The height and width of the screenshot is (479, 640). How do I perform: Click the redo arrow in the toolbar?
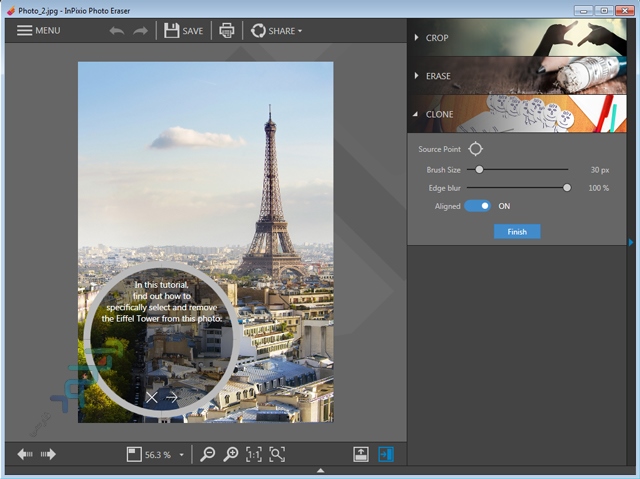click(x=140, y=31)
